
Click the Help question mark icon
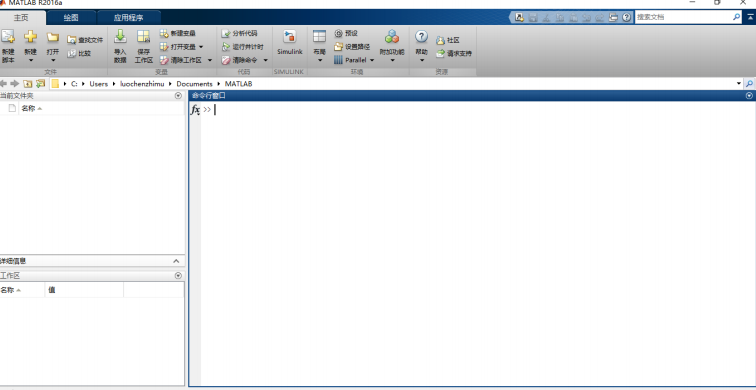(x=421, y=37)
